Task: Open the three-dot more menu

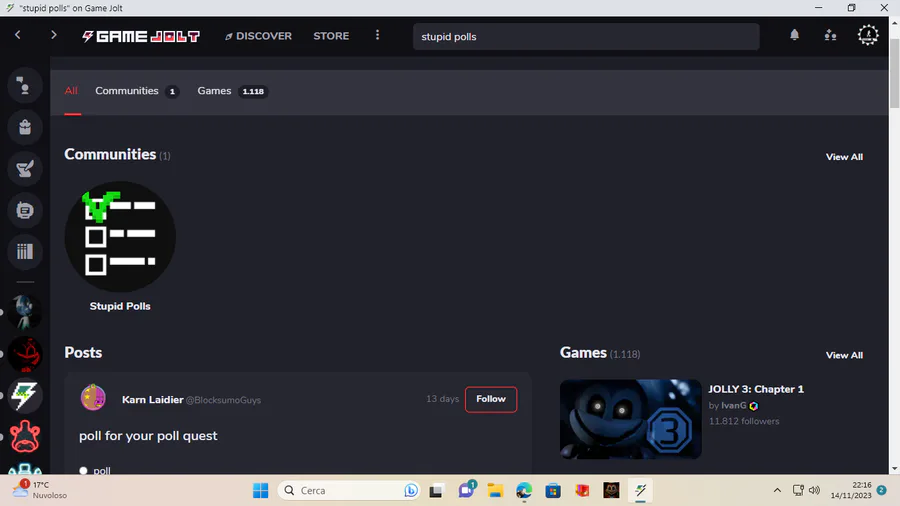Action: point(377,36)
